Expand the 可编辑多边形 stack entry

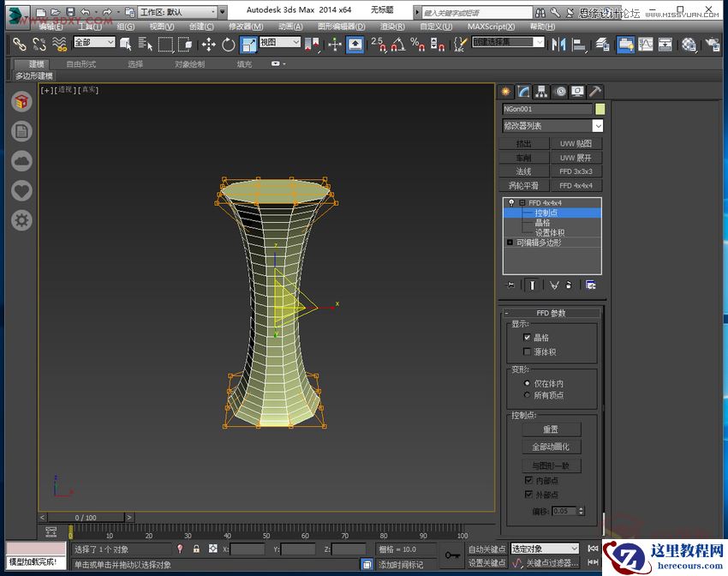pos(510,243)
